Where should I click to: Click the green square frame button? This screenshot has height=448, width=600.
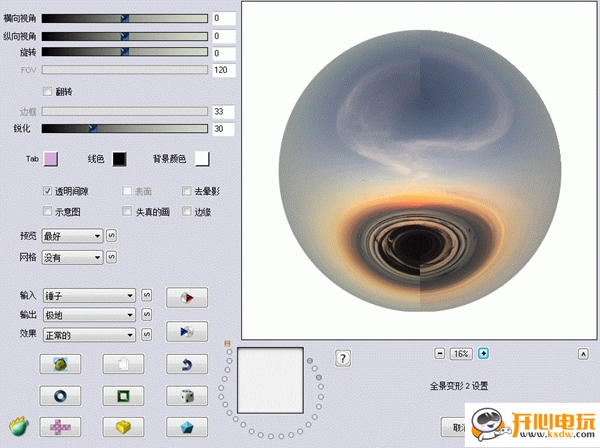[x=123, y=396]
